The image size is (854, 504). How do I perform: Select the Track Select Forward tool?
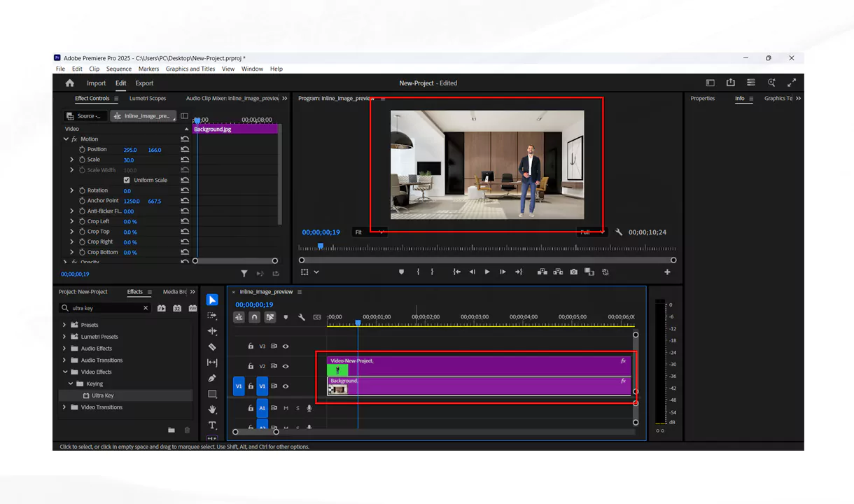tap(212, 316)
